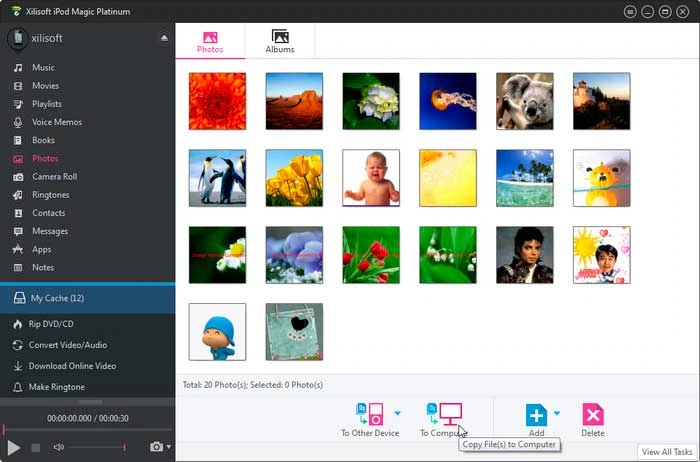The width and height of the screenshot is (700, 462).
Task: Click the Delete X icon
Action: 593,415
